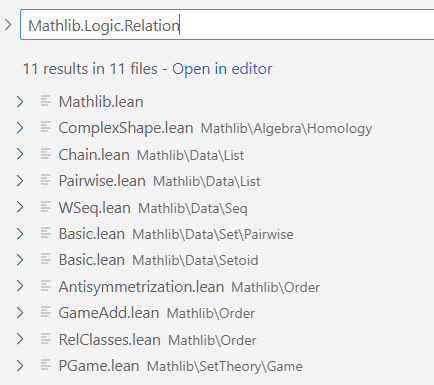This screenshot has height=385, width=434.
Task: Toggle the replace field chevron beside search box
Action: click(8, 25)
